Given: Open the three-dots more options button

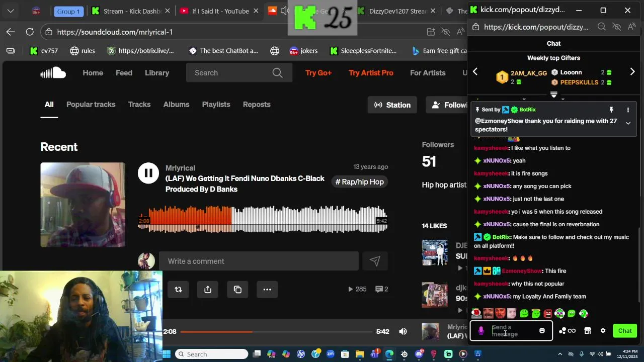Looking at the screenshot, I should click(267, 289).
